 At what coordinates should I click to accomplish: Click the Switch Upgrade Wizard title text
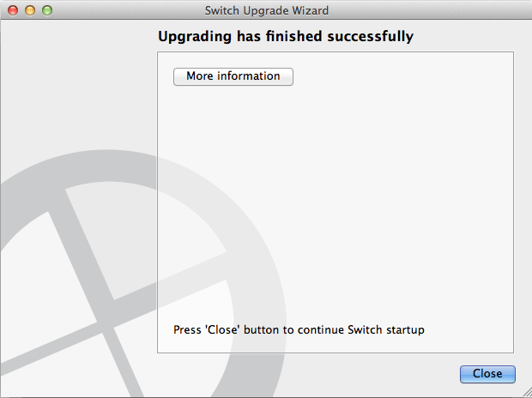(x=267, y=10)
